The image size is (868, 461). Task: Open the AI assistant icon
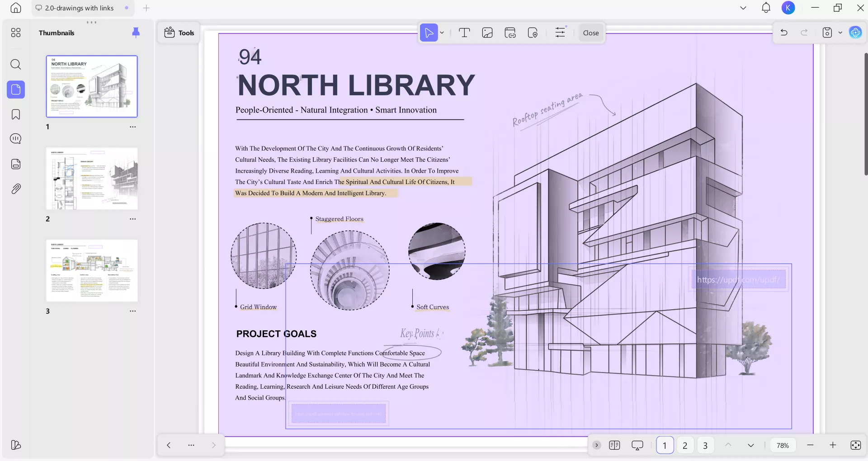(855, 33)
